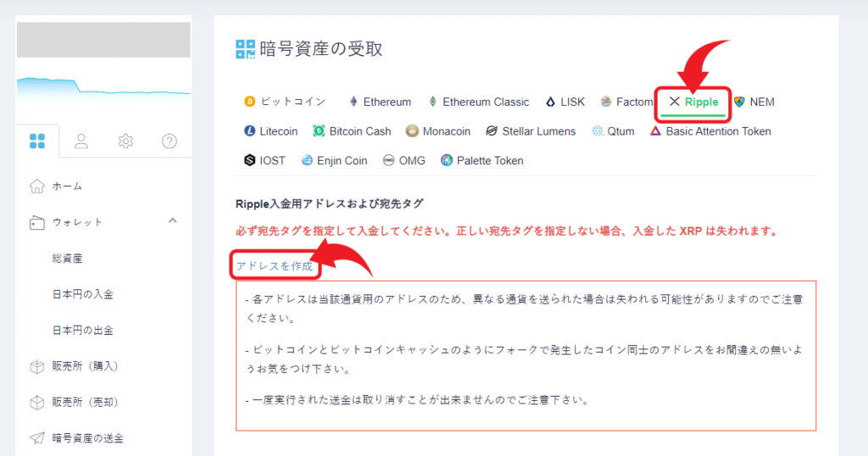The image size is (868, 456).
Task: Click the Qtum logo icon
Action: tap(598, 131)
